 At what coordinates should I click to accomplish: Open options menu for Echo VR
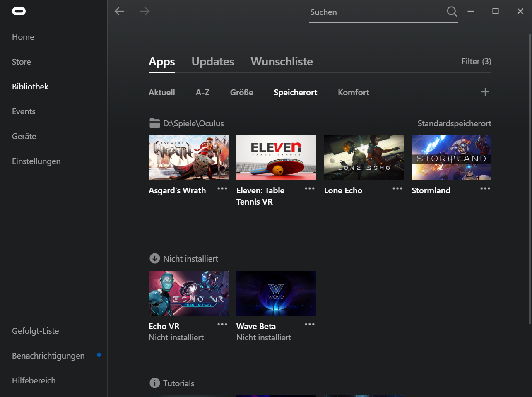pyautogui.click(x=222, y=324)
